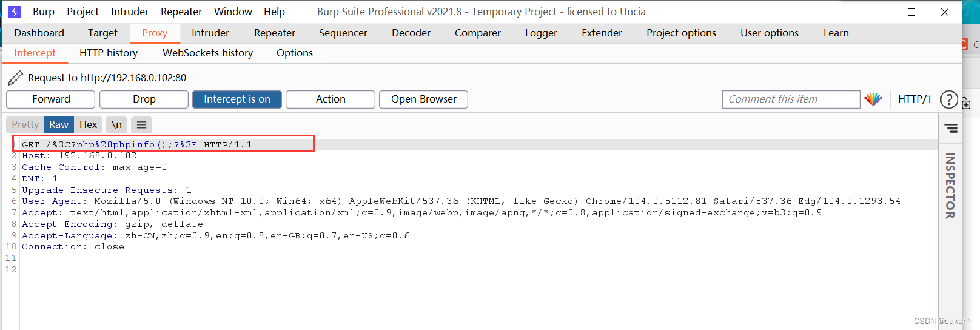980x330 pixels.
Task: Click the Cache-Control: max-age=0 line
Action: tap(95, 167)
